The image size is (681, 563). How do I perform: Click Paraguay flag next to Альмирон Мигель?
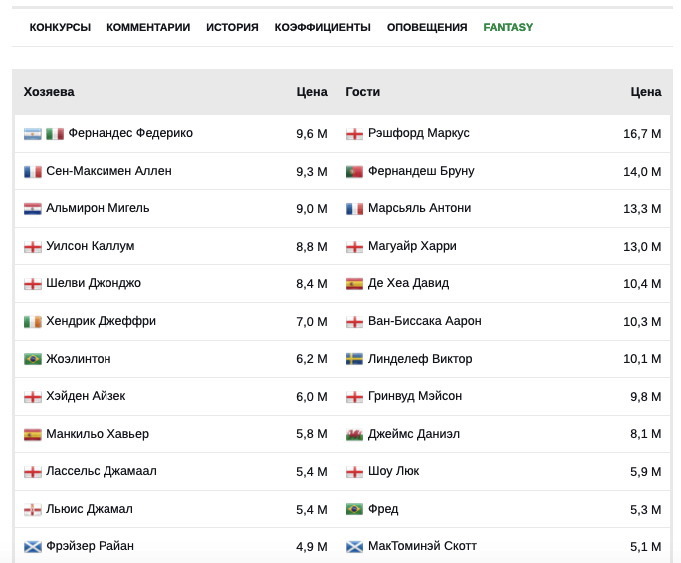click(33, 209)
